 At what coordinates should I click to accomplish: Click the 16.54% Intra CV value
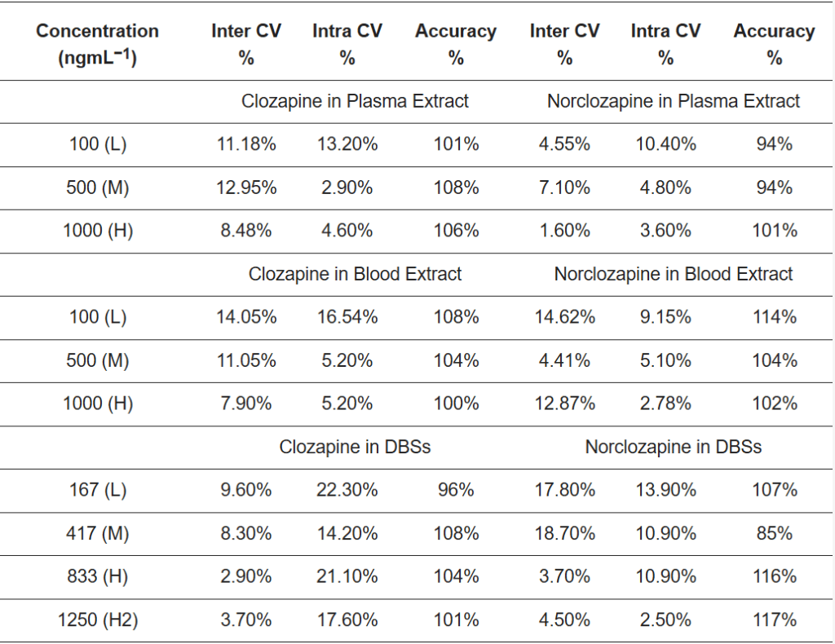(x=347, y=317)
